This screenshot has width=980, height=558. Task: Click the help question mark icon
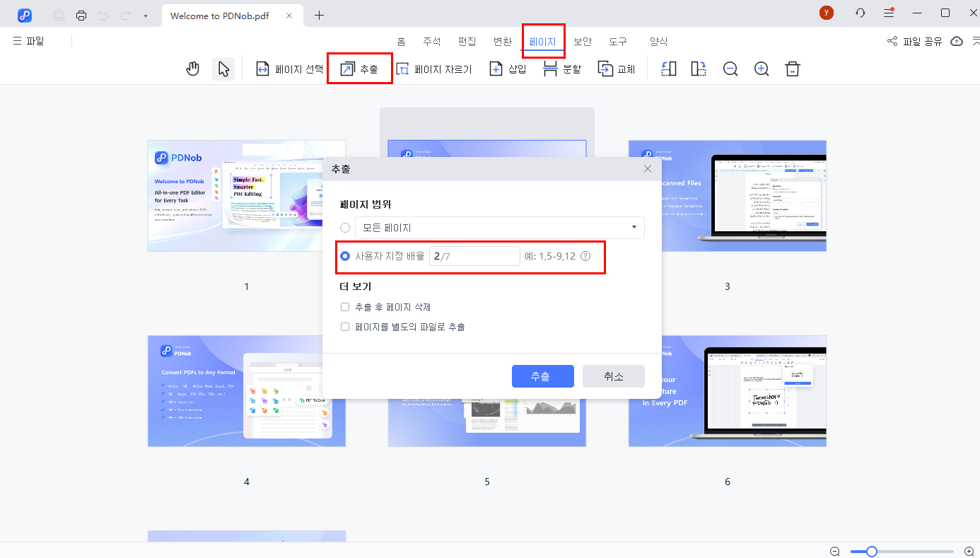(585, 256)
